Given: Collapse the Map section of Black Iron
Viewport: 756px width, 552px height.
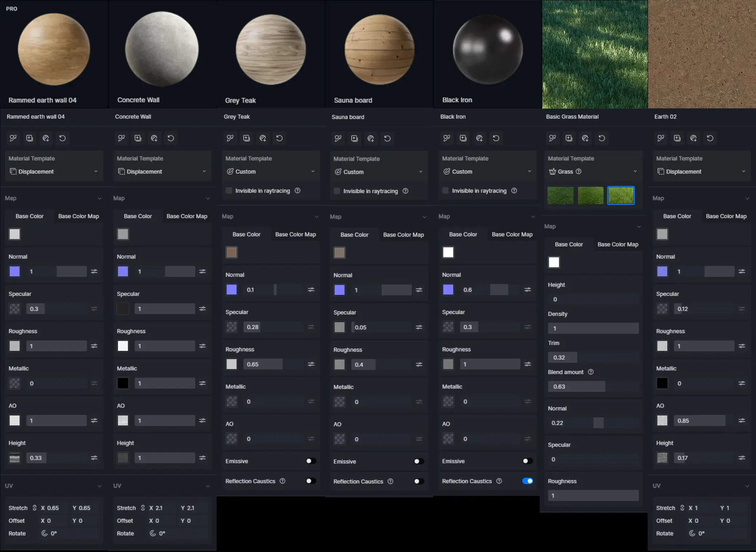Looking at the screenshot, I should tap(533, 217).
